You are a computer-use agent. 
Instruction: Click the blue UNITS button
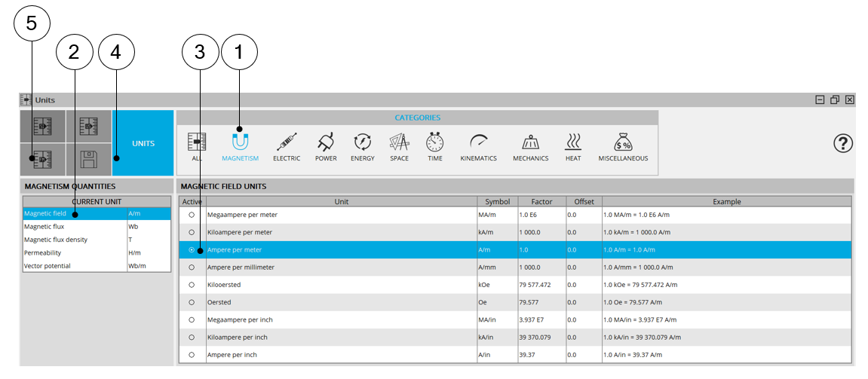pos(143,143)
